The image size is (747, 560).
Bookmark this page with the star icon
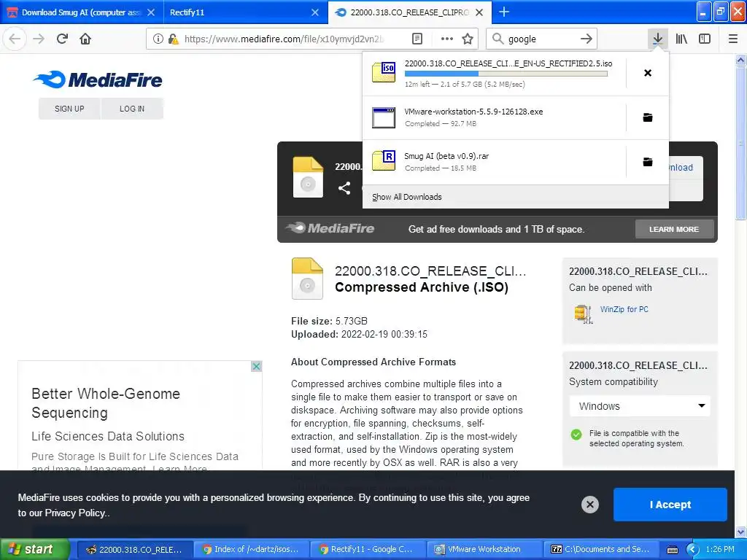(468, 39)
